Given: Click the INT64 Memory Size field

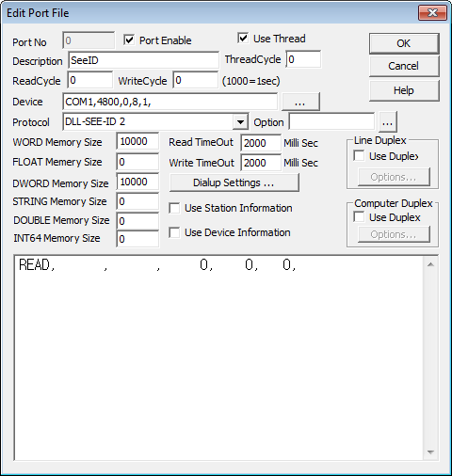Looking at the screenshot, I should point(137,239).
